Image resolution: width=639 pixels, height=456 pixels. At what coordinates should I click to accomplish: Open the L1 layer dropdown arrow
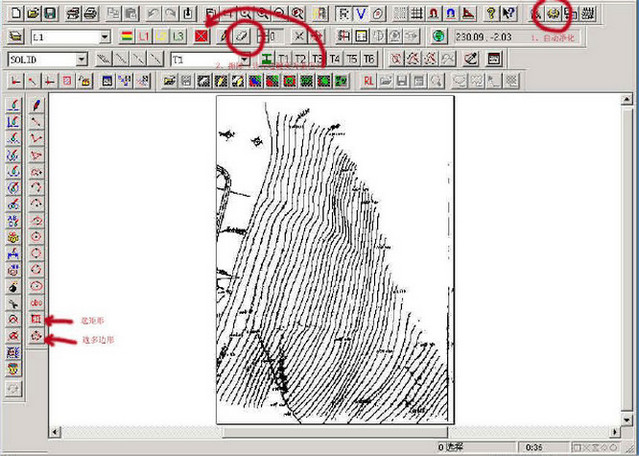tap(105, 37)
